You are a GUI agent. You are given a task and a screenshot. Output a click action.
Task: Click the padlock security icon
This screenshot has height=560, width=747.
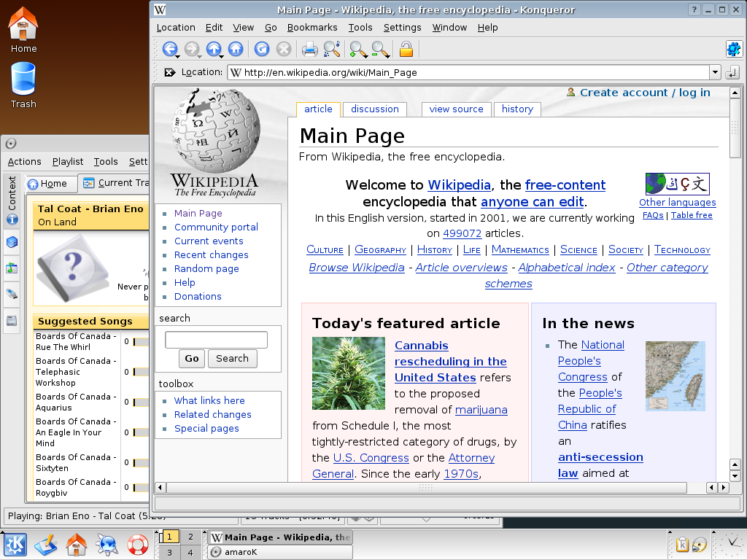pos(406,50)
